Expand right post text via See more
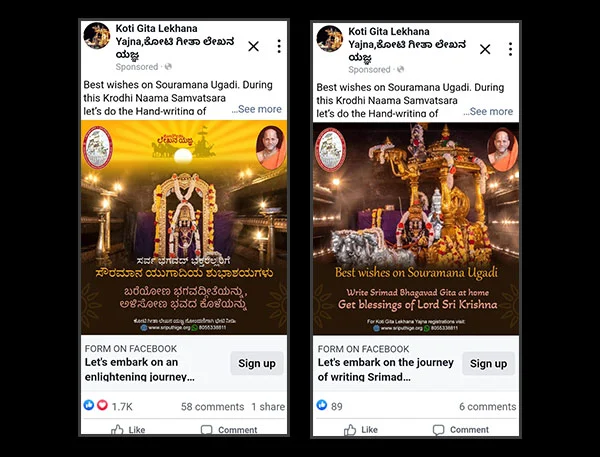 click(488, 111)
